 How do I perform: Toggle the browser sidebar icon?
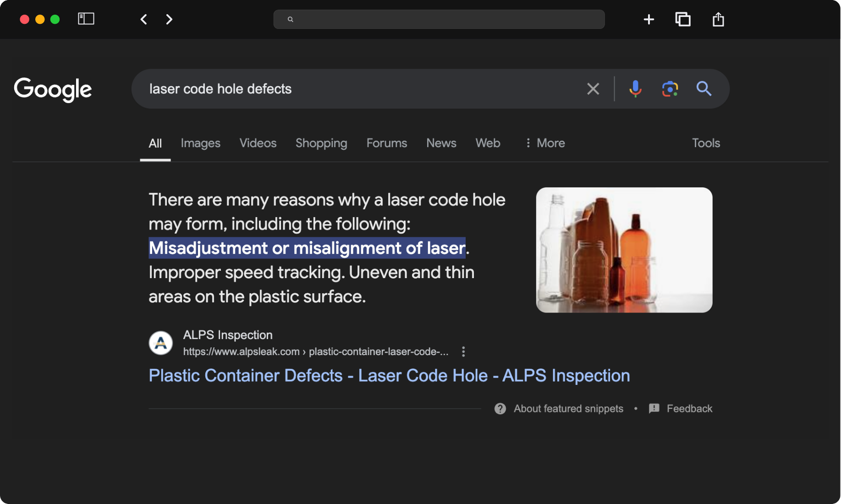(x=86, y=19)
